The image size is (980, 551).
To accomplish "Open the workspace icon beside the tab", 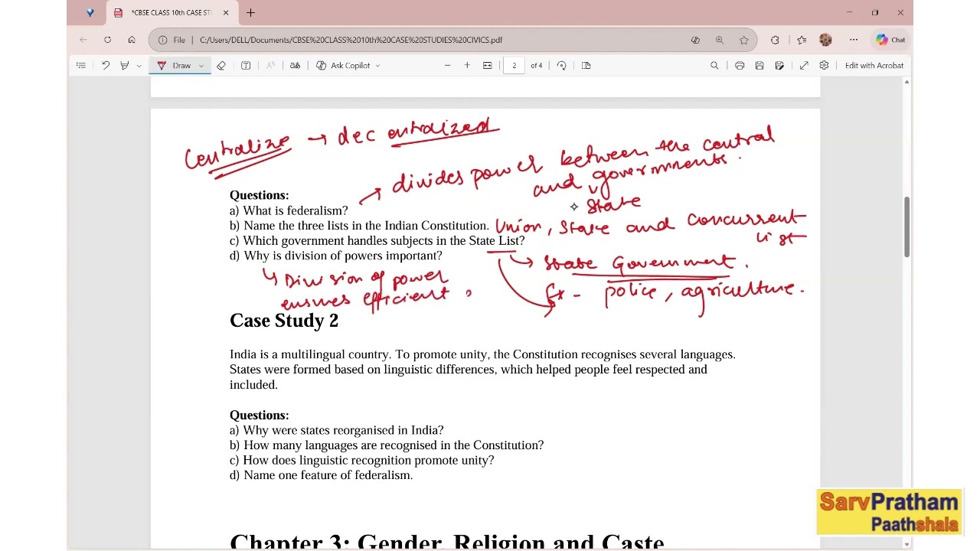I will (x=90, y=13).
